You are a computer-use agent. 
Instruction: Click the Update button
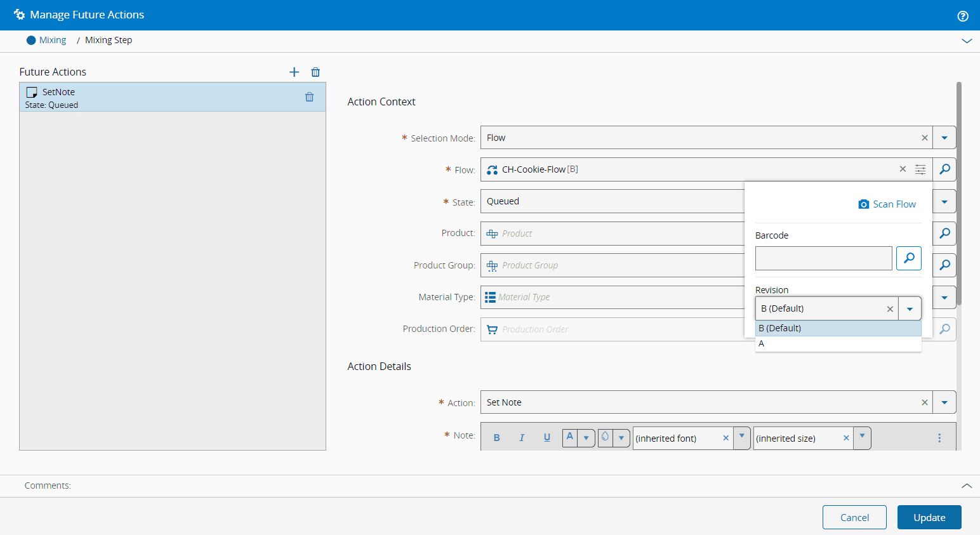tap(929, 517)
